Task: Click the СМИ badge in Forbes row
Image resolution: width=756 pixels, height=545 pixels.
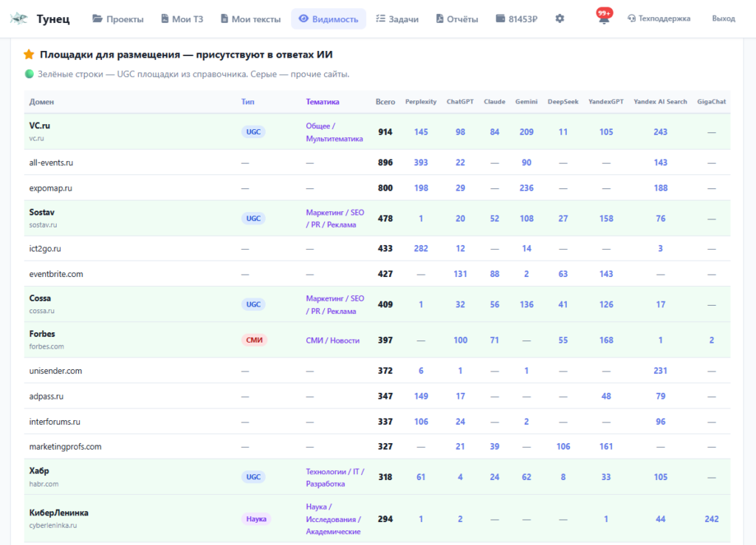Action: pos(254,340)
